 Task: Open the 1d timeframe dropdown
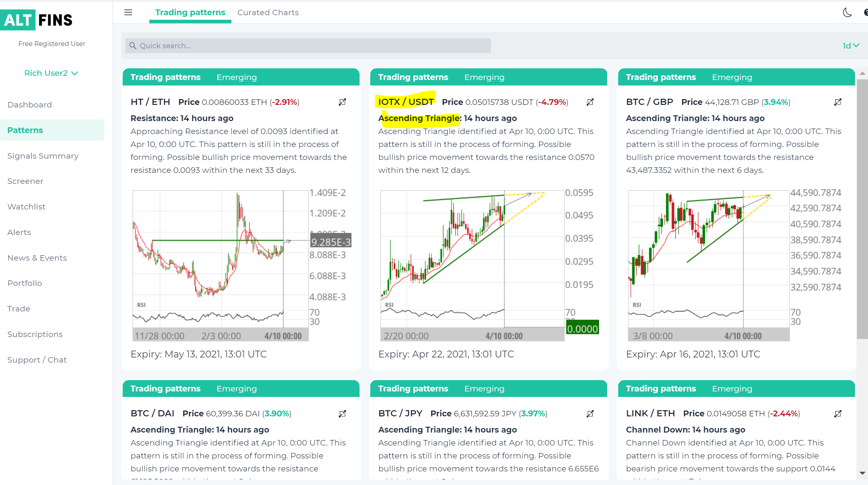[851, 46]
